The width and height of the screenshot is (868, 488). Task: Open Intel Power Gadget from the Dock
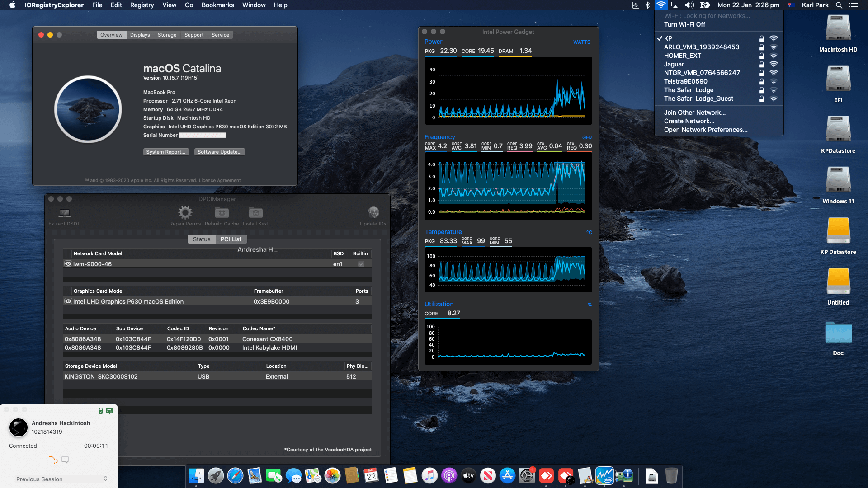604,476
